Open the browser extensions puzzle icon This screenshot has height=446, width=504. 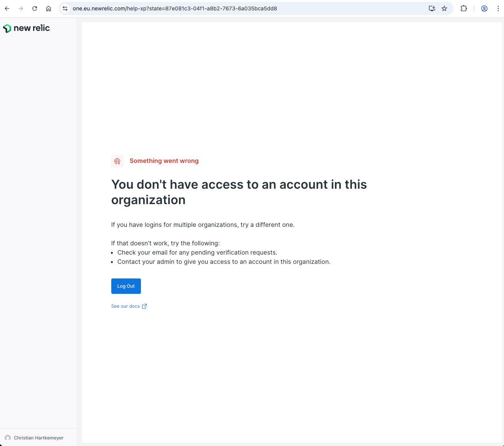[464, 8]
